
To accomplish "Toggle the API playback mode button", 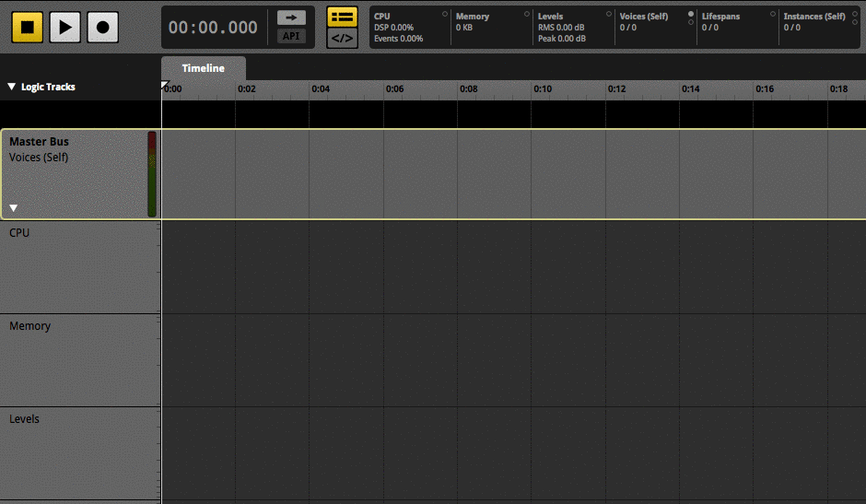I will (291, 37).
